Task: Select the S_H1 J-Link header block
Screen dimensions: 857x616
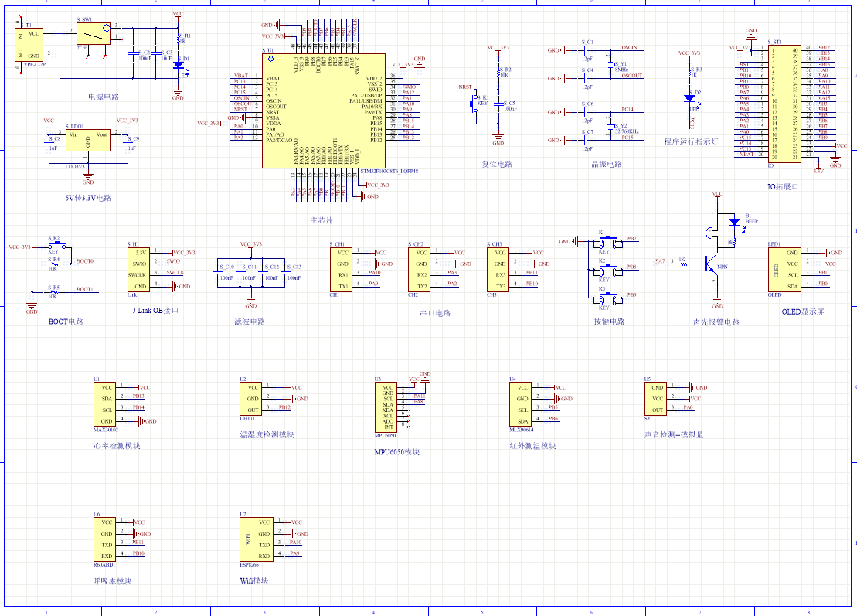Action: (138, 270)
